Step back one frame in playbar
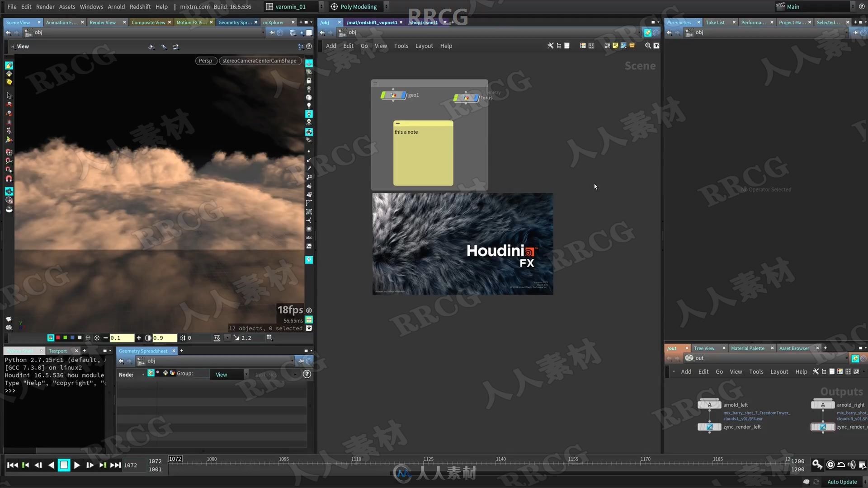Image resolution: width=868 pixels, height=488 pixels. (x=38, y=465)
